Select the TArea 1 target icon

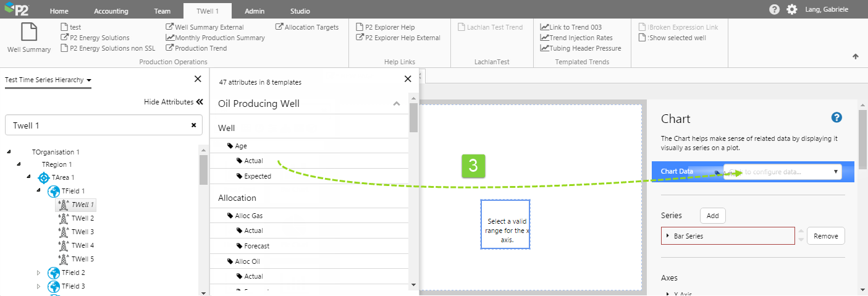pos(43,178)
